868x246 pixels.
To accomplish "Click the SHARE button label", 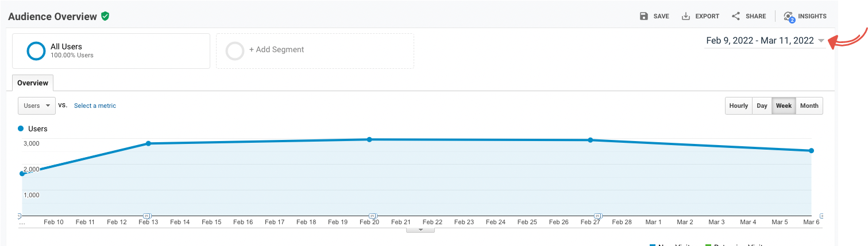I will click(756, 17).
